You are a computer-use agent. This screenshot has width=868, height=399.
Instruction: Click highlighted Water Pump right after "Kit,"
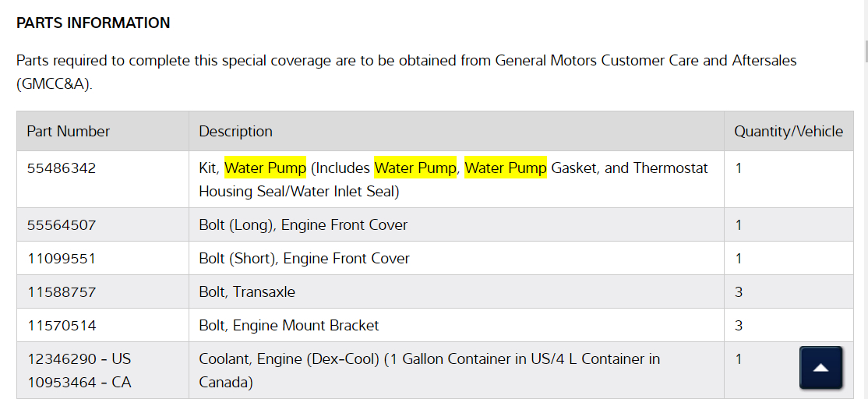tap(265, 168)
